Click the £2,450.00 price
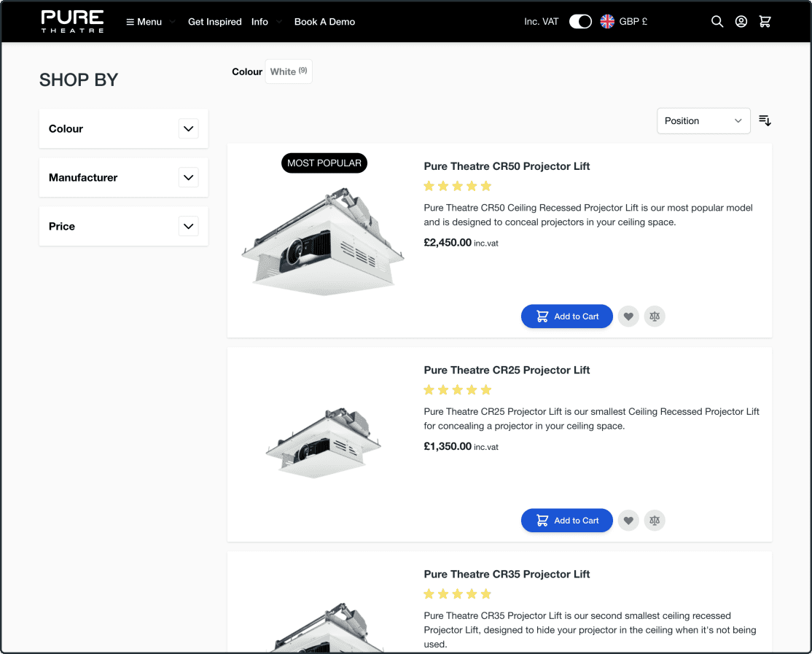 pyautogui.click(x=448, y=242)
